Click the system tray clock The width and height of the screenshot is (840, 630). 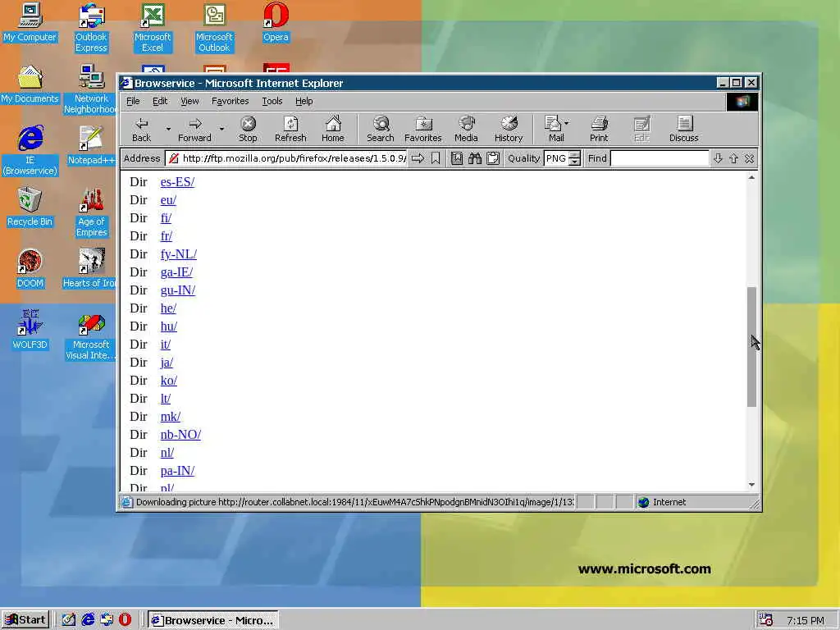[x=806, y=620]
